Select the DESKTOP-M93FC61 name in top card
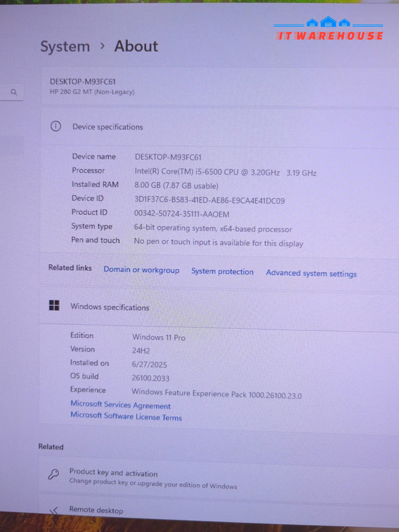Viewport: 399px width, 532px height. coord(83,82)
